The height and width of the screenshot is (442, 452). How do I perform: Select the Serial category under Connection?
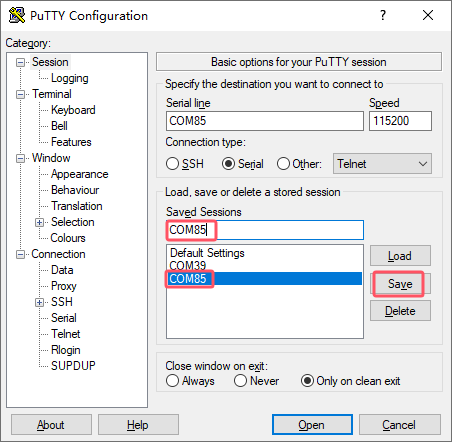[64, 318]
